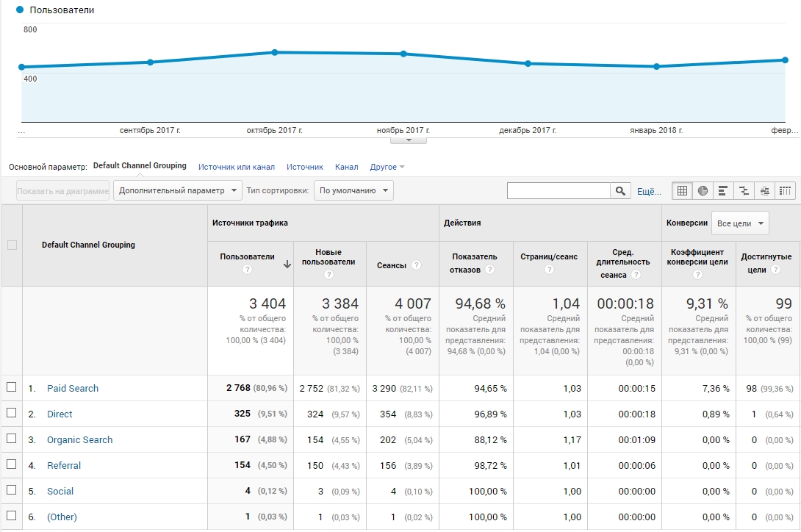Click the Показать на диаграмме button
Screen dimensions: 801x532
coord(63,190)
